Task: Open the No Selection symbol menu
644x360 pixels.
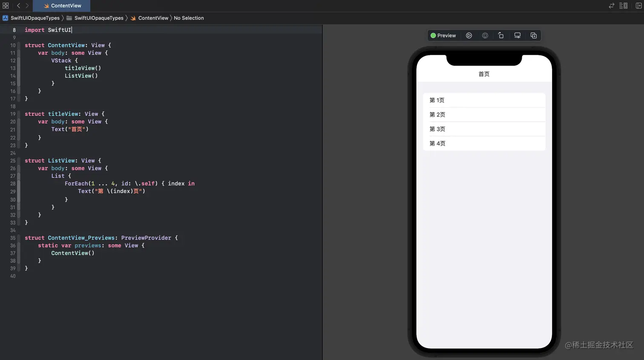Action: point(189,18)
